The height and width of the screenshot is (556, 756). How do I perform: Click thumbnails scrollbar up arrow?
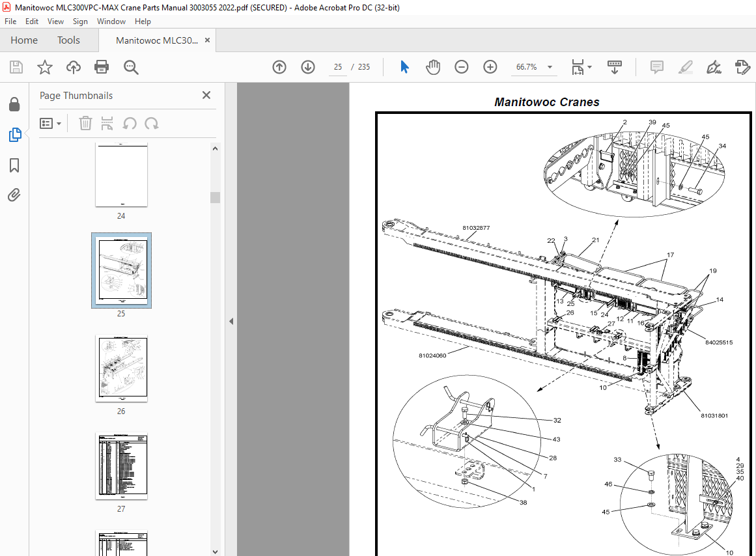[215, 148]
